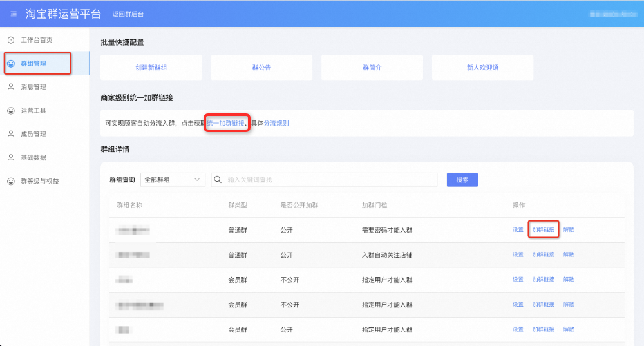Screen dimensions: 644x346
Task: Click 设置 in the last visible 会员群 row
Action: tap(518, 329)
